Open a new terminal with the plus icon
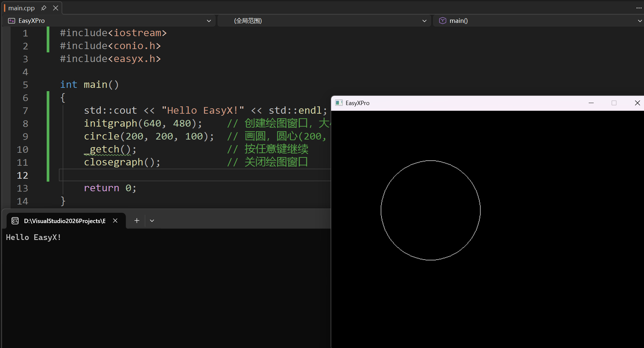The image size is (644, 348). (137, 220)
